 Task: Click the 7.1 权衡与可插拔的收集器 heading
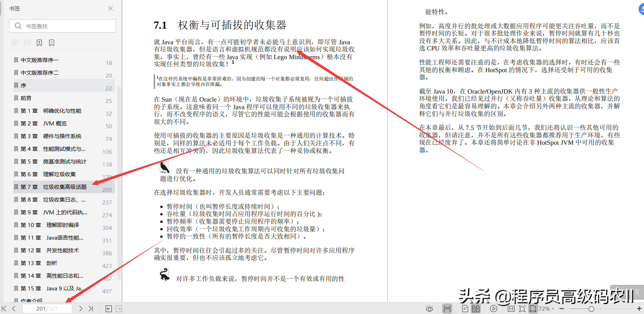[220, 25]
